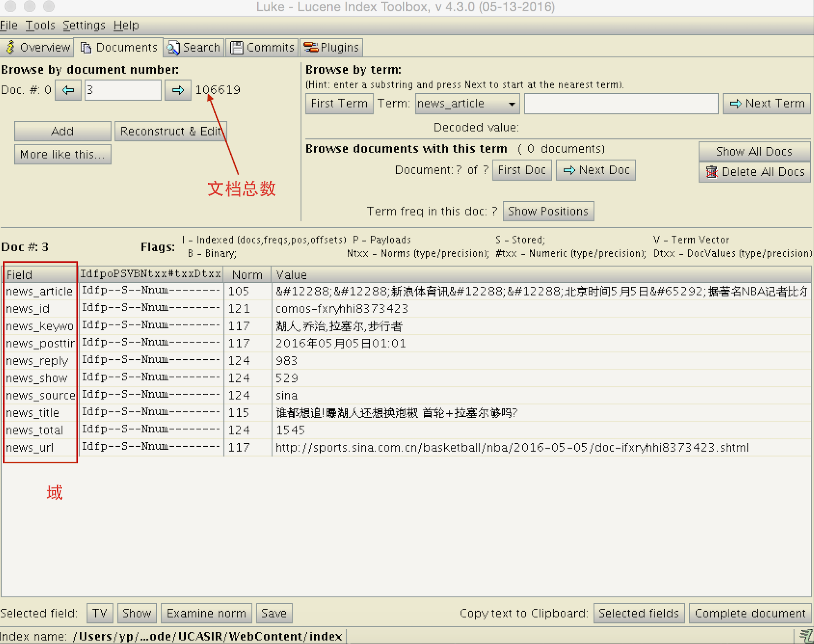814x644 pixels.
Task: Click the Doc number input field
Action: click(123, 89)
